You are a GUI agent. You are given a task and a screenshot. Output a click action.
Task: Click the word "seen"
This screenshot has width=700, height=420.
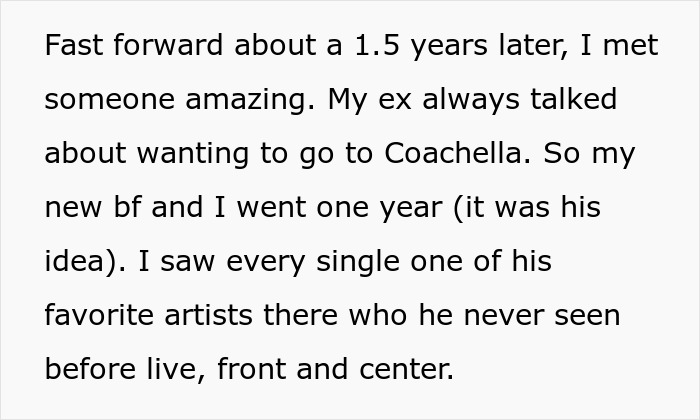[587, 316]
